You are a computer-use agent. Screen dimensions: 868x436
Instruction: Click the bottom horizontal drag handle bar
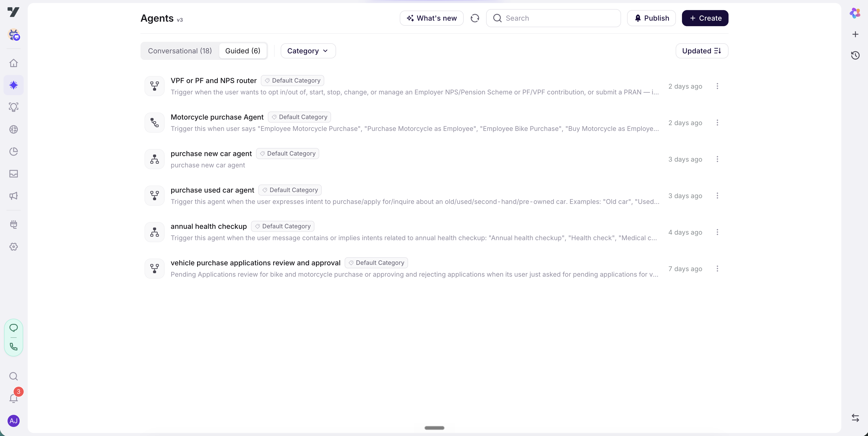tap(434, 428)
